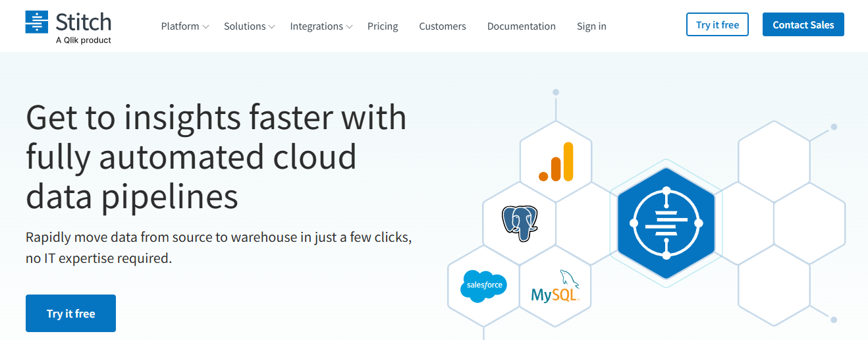This screenshot has width=868, height=340.
Task: Expand the Platform menu chevron
Action: pyautogui.click(x=205, y=27)
